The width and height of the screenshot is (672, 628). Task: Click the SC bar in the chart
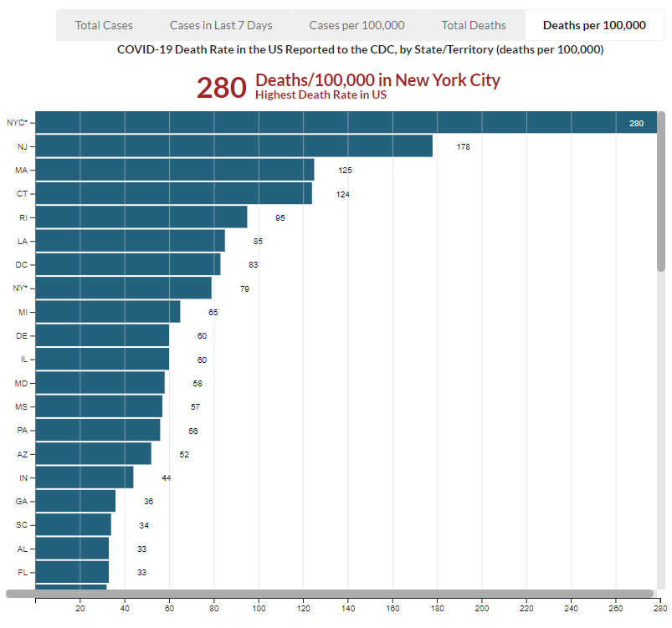point(74,525)
